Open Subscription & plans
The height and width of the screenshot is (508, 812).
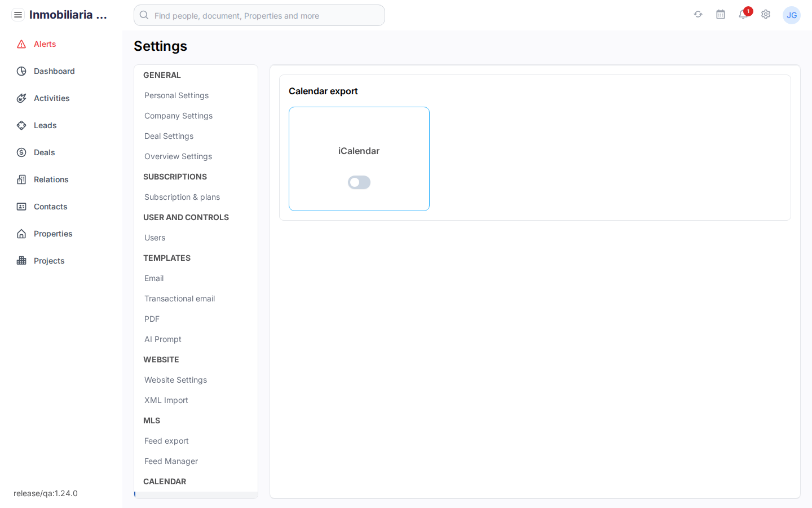tap(182, 197)
